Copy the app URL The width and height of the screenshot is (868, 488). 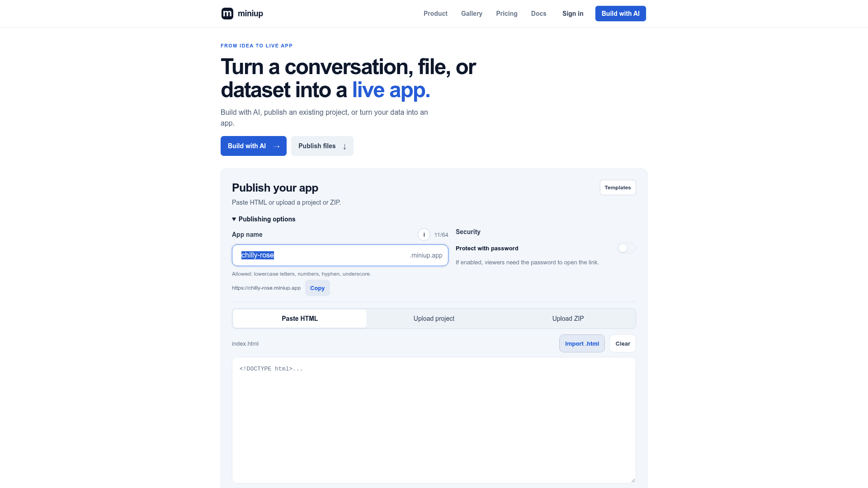317,288
